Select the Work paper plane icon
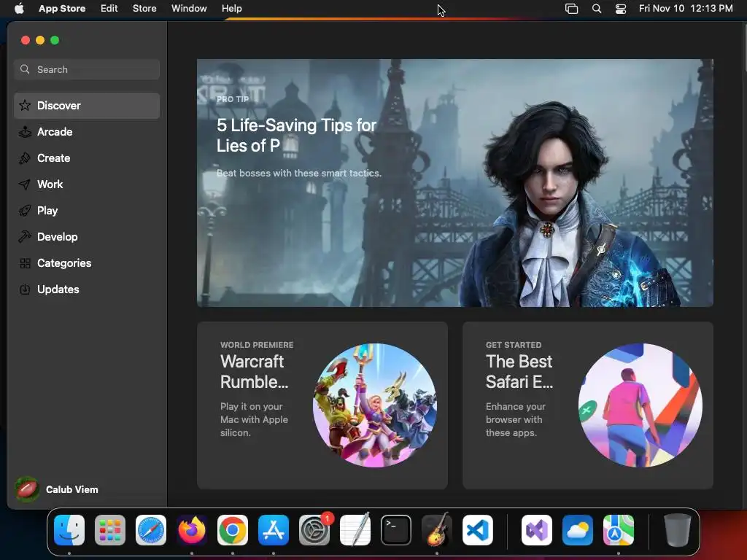The width and height of the screenshot is (747, 560). coord(25,184)
